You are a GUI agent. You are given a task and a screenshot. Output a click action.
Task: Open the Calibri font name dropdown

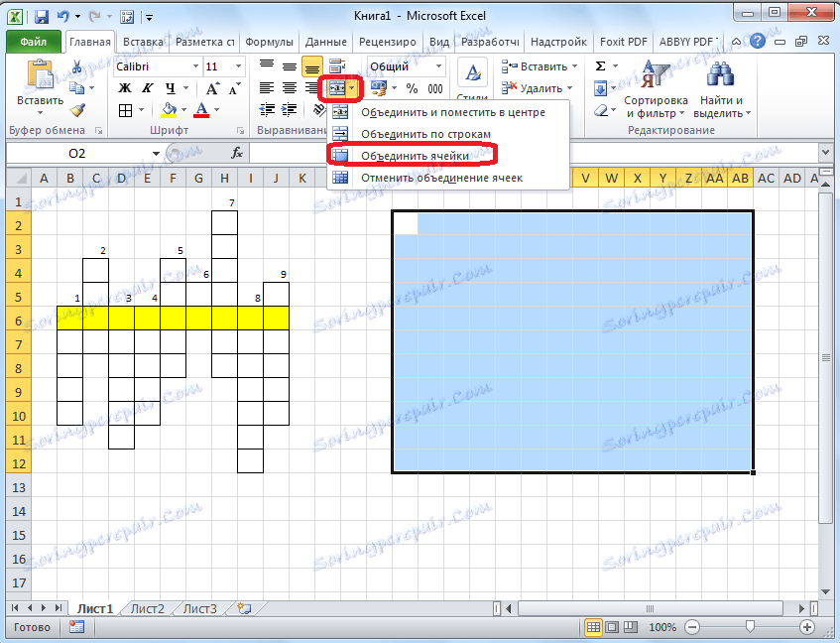[195, 66]
